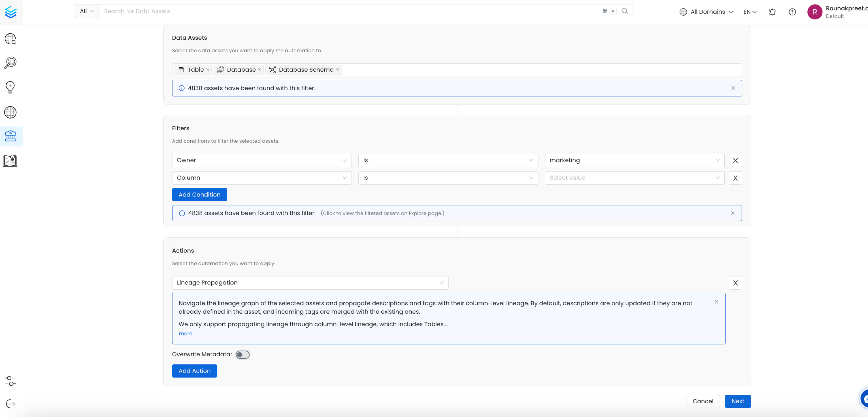Remove the Table asset chip
The width and height of the screenshot is (868, 417).
(208, 70)
